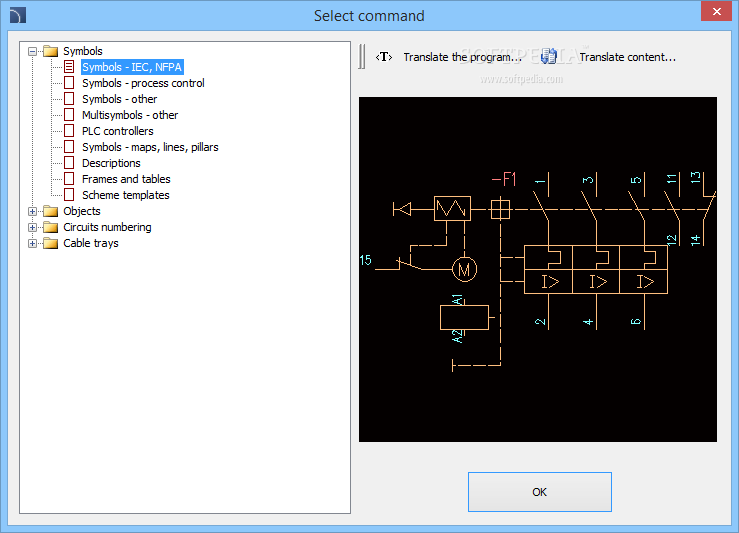Confirm with the OK button
This screenshot has width=739, height=533.
click(x=540, y=492)
